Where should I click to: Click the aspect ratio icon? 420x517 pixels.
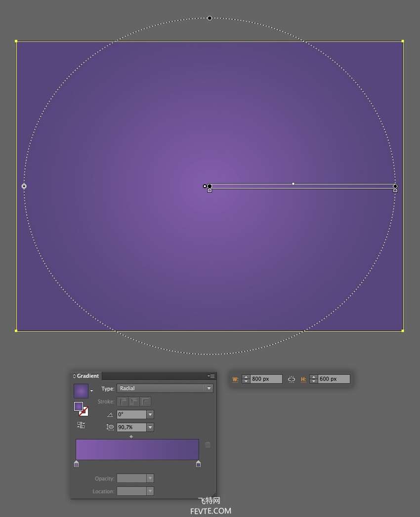coord(110,427)
